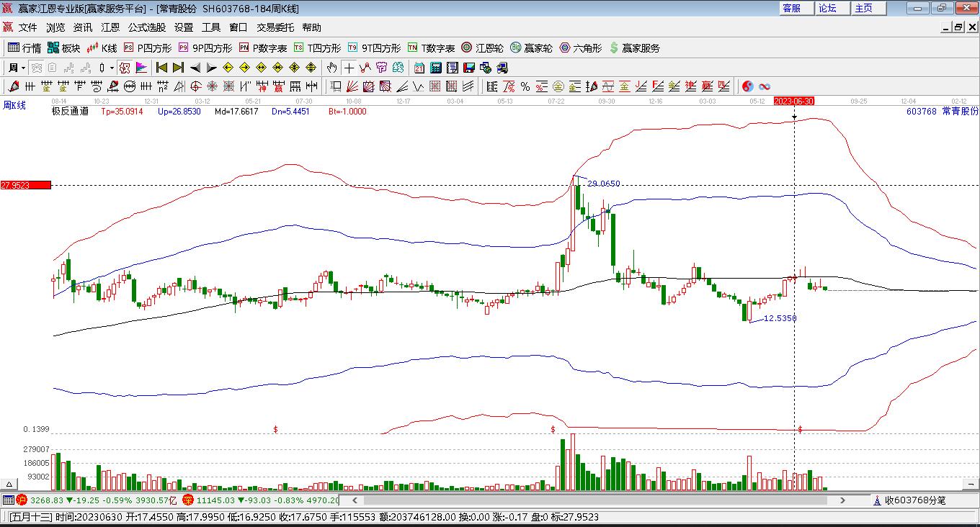Step chart left with the black arrow
This screenshot has width=980, height=527.
tap(195, 68)
